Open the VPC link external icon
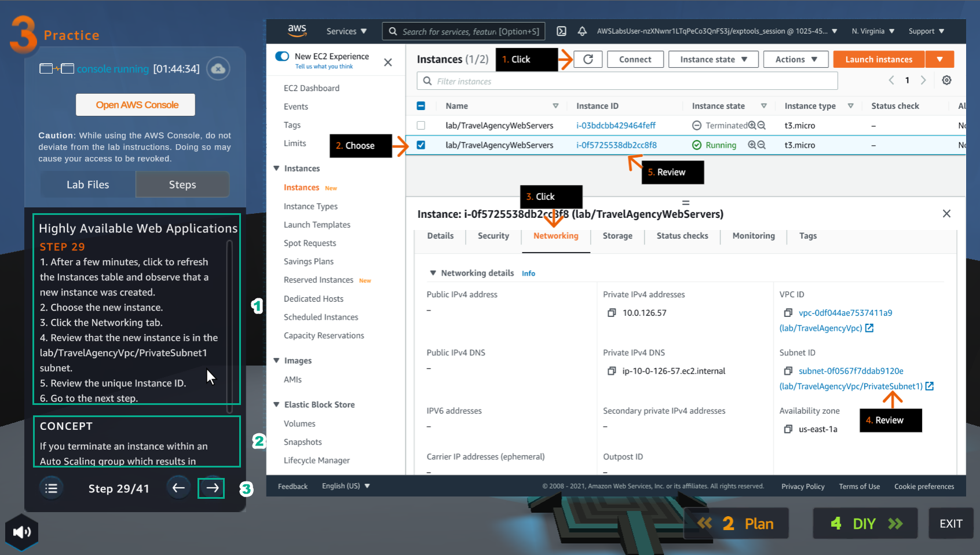 (x=869, y=328)
